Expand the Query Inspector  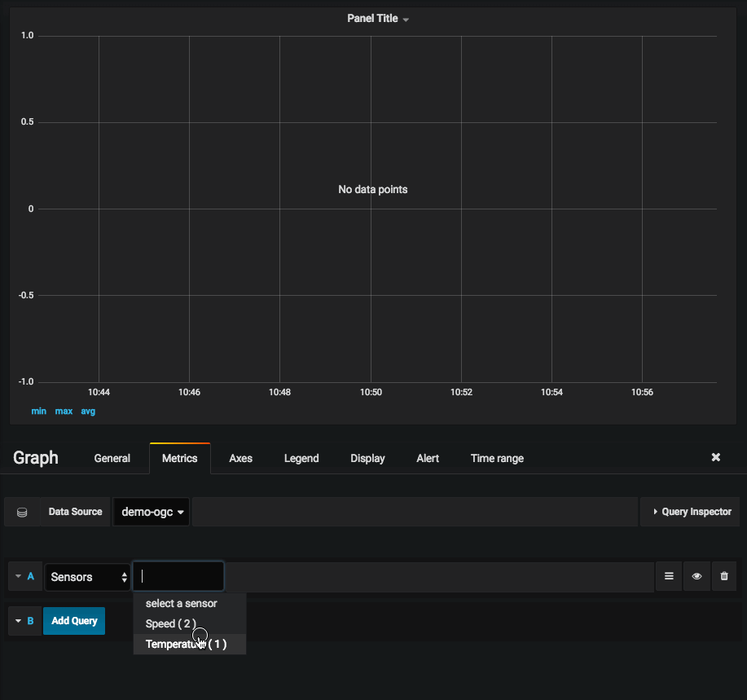pyautogui.click(x=690, y=512)
